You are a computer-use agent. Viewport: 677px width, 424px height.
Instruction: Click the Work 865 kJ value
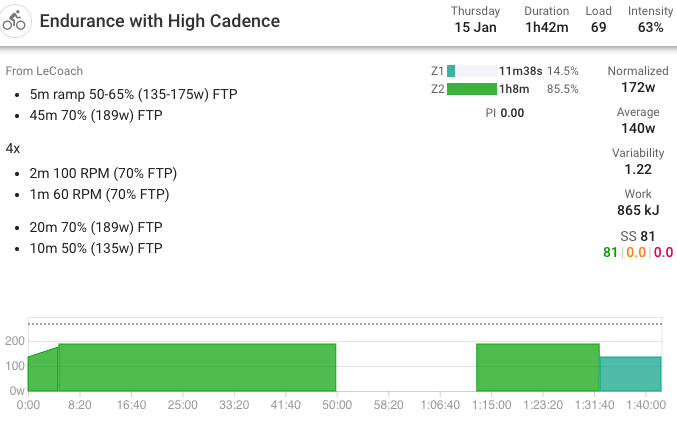(x=637, y=211)
